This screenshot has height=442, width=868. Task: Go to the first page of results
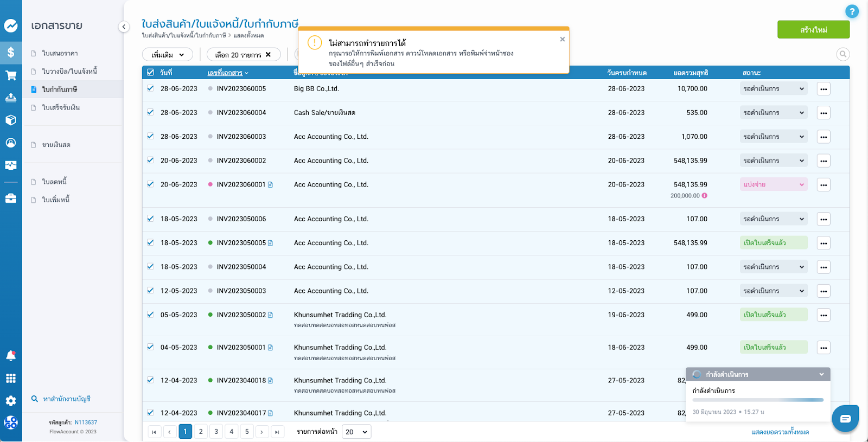(154, 432)
